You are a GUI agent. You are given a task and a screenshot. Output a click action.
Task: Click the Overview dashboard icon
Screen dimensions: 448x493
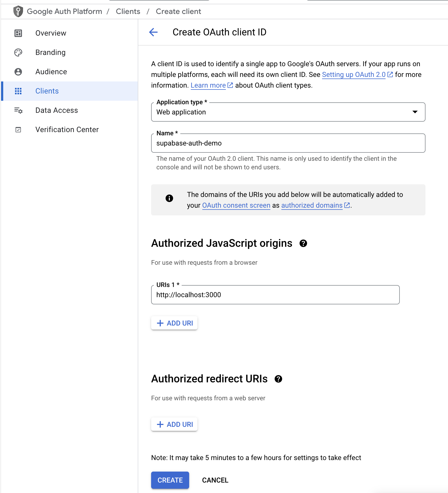[x=18, y=33]
